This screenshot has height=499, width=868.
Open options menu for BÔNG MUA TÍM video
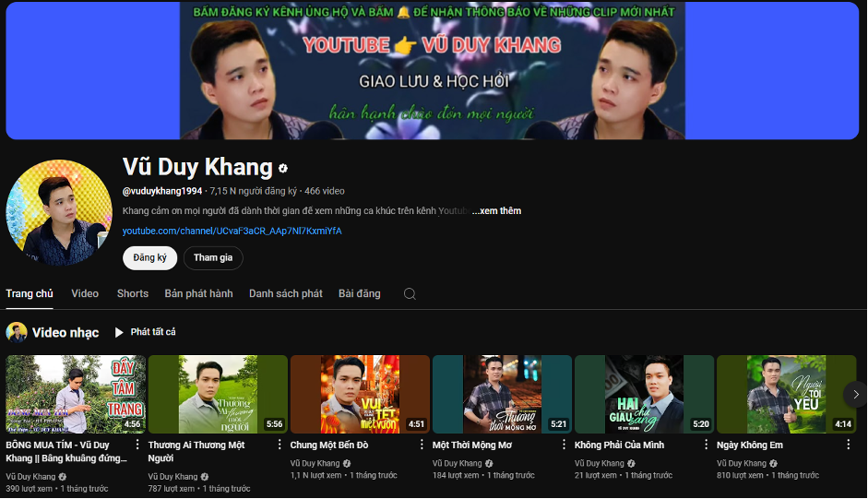pyautogui.click(x=137, y=445)
